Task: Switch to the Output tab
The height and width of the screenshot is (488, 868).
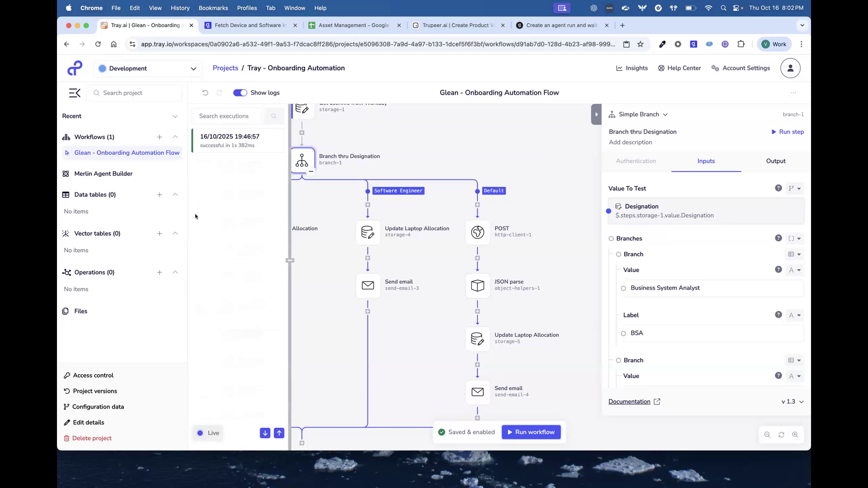Action: pyautogui.click(x=776, y=161)
